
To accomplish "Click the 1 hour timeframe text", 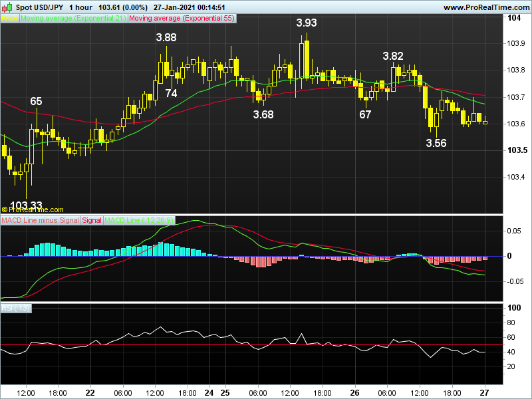I will point(80,7).
